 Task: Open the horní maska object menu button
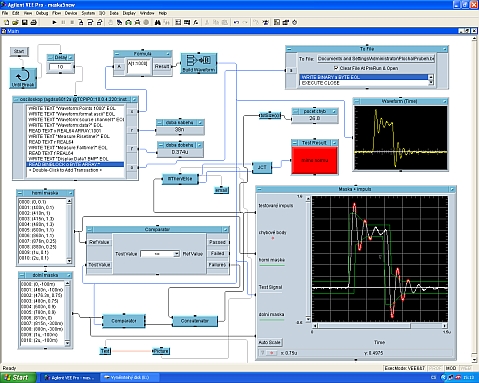point(20,193)
